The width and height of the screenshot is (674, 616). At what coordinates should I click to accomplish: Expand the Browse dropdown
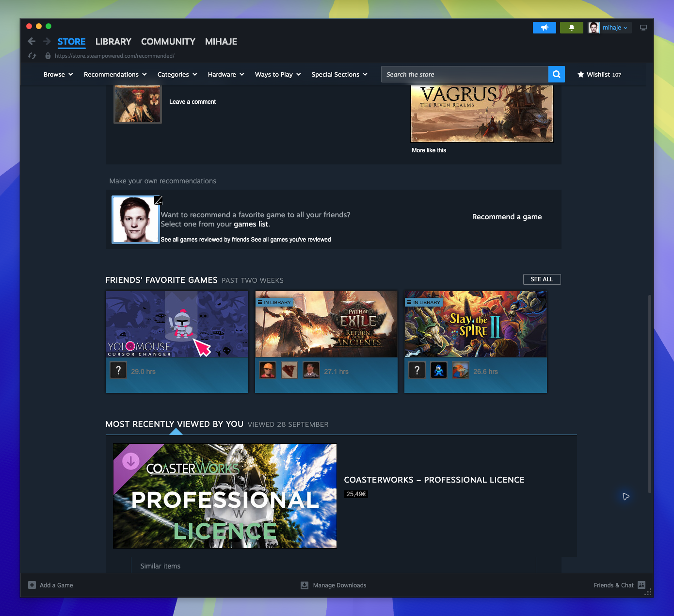[58, 74]
